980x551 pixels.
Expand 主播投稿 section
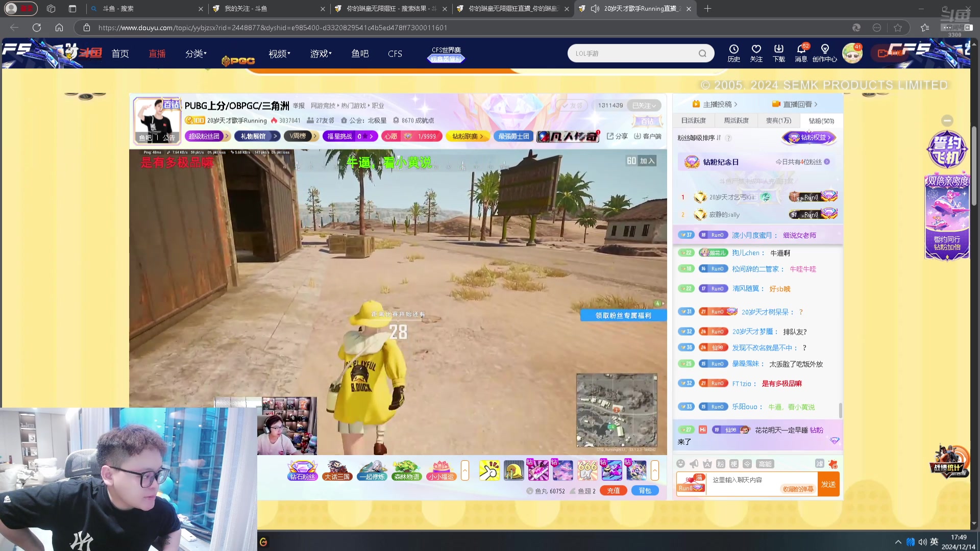(x=715, y=104)
